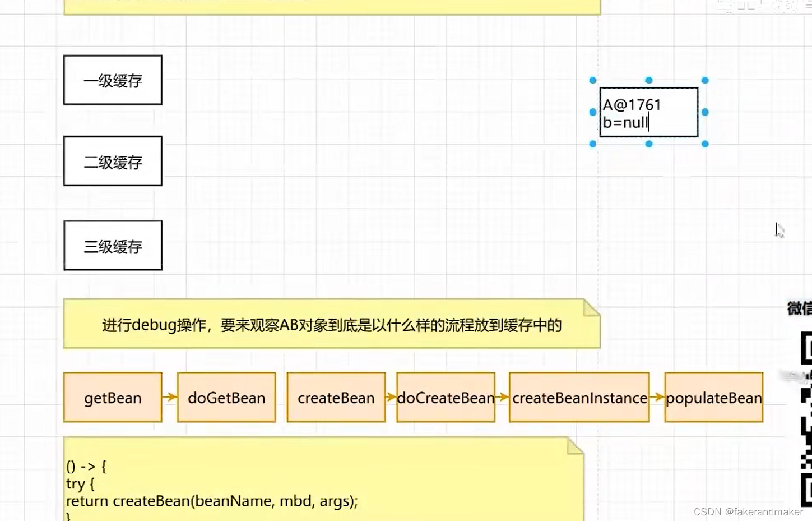The height and width of the screenshot is (521, 812).
Task: Select the populateBean flow step
Action: pos(713,398)
